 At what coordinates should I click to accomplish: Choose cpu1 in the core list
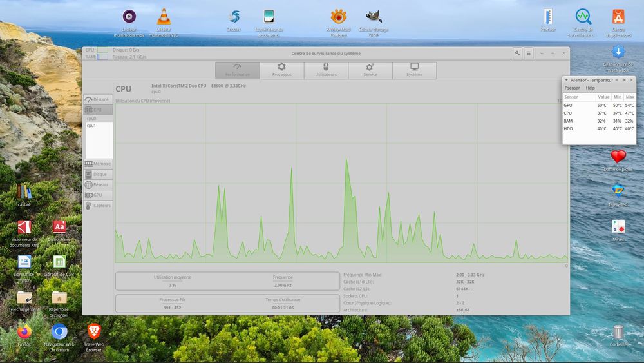pos(99,125)
